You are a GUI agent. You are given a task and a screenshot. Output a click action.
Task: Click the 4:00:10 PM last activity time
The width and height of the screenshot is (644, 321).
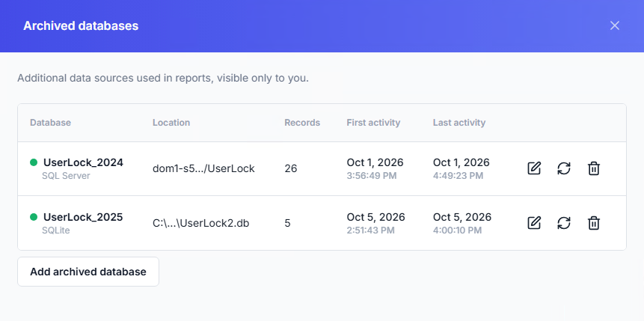click(x=457, y=230)
